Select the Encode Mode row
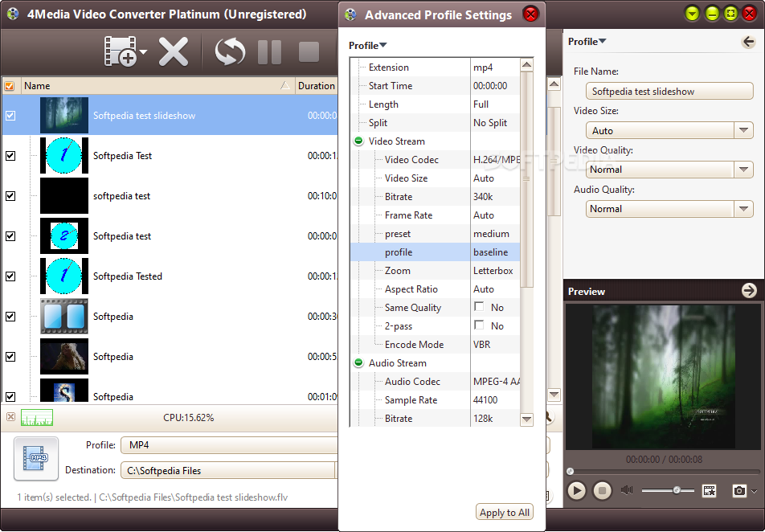 tap(436, 345)
